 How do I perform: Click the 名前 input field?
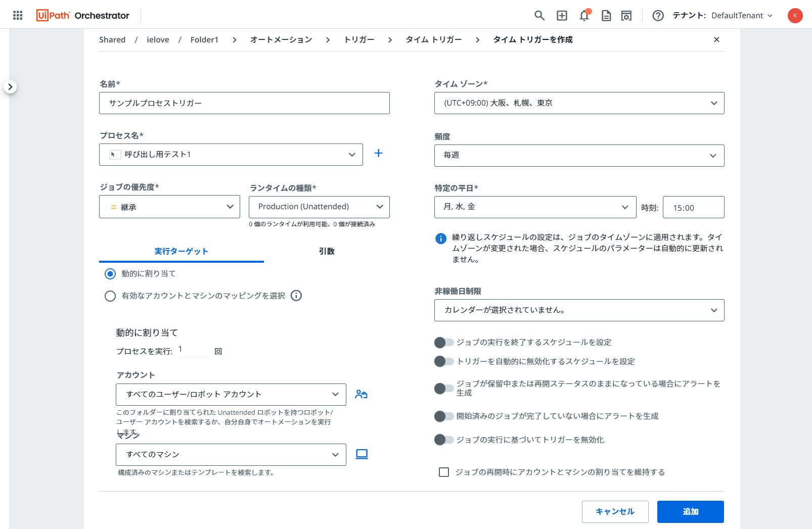pos(244,103)
